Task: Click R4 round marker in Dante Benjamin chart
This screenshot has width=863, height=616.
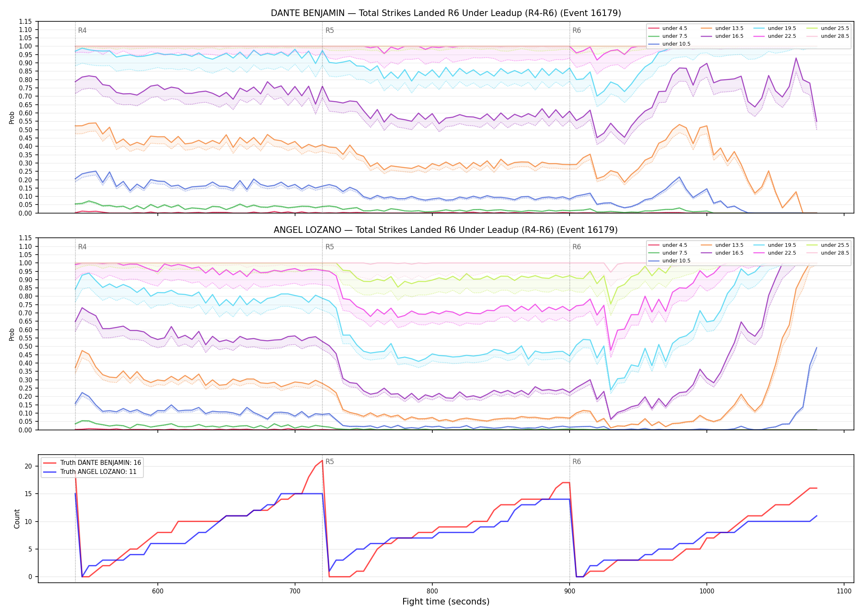Action: tap(82, 30)
